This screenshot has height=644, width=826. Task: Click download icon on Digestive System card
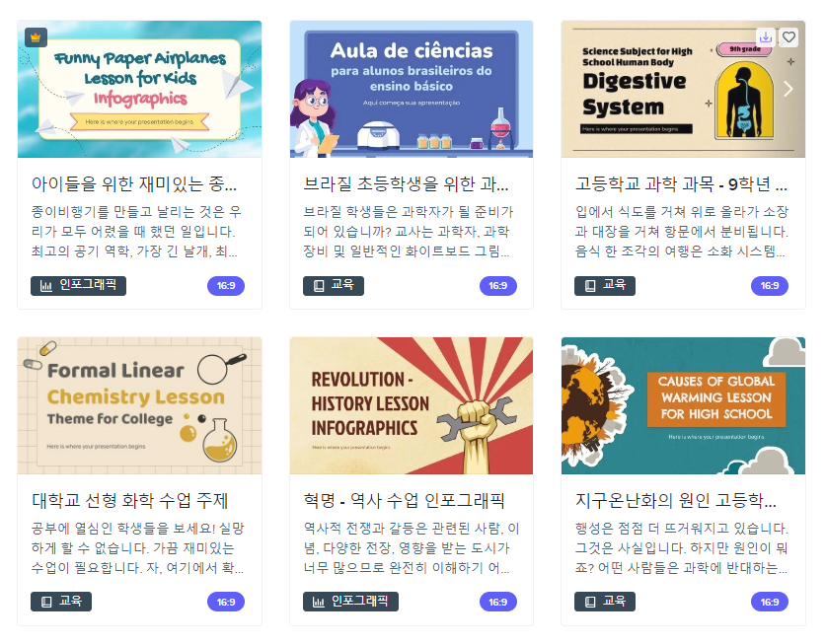766,36
